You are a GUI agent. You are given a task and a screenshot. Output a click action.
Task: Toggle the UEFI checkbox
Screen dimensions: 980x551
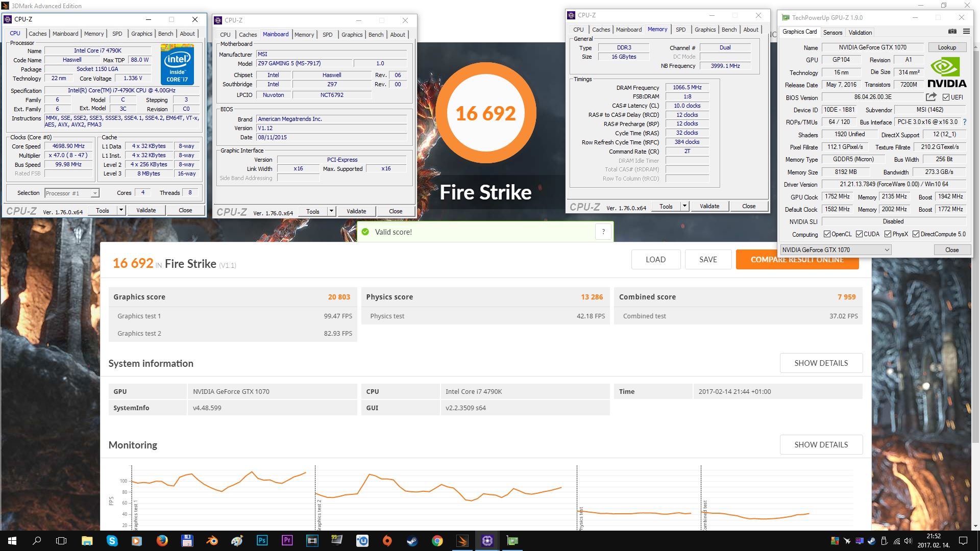pyautogui.click(x=946, y=97)
